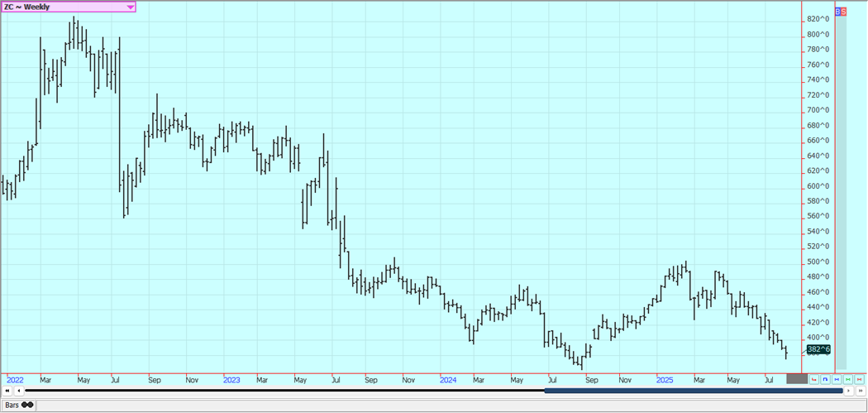
Task: Click the 2025 year label on time axis
Action: point(665,380)
